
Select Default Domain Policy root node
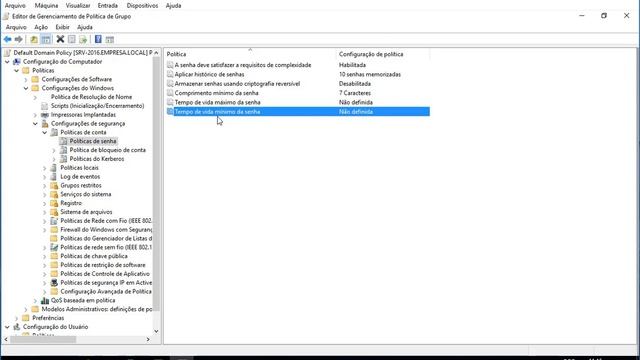pos(82,53)
